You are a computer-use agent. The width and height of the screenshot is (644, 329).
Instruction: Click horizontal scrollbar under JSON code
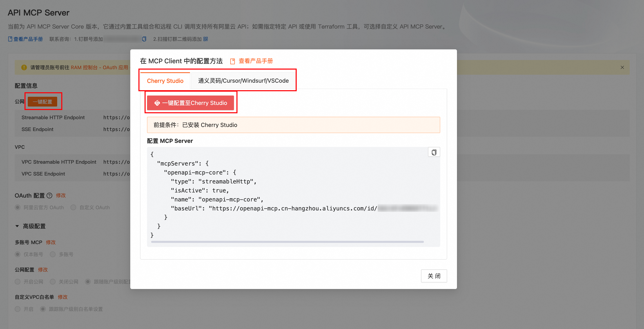pos(287,242)
